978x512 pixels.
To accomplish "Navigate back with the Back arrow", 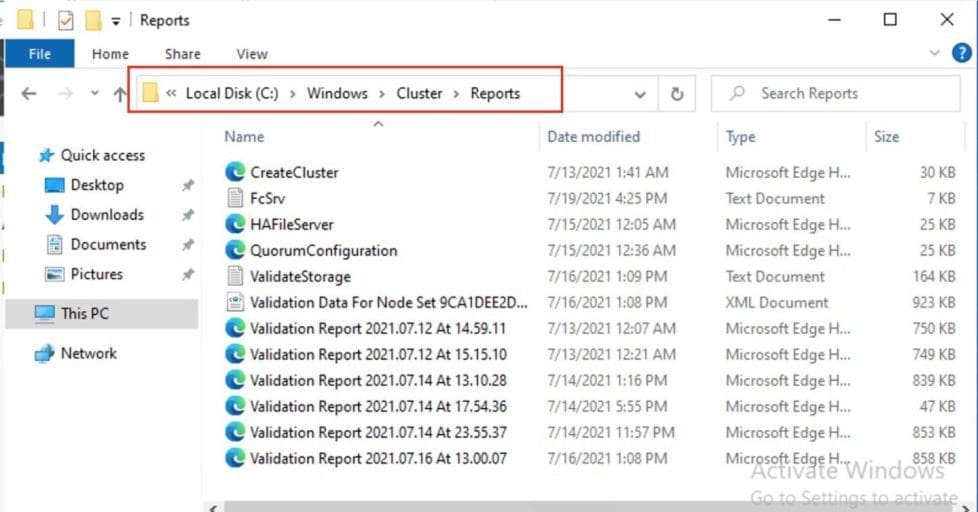I will click(x=29, y=94).
